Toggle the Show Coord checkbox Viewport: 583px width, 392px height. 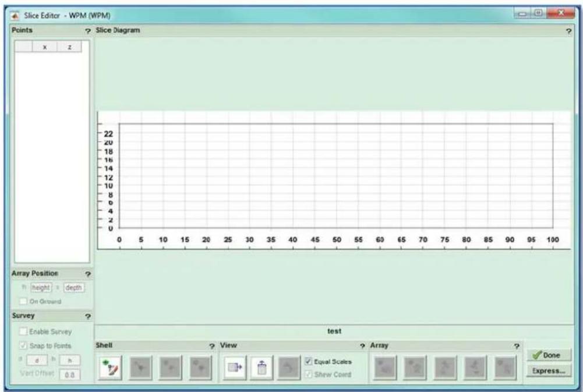pos(308,374)
